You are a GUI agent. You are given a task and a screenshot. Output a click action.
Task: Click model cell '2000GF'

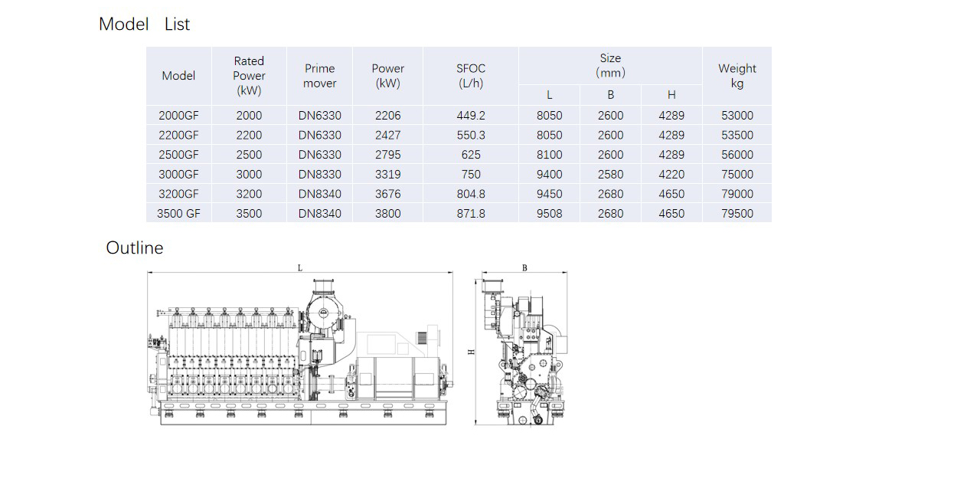pos(178,116)
